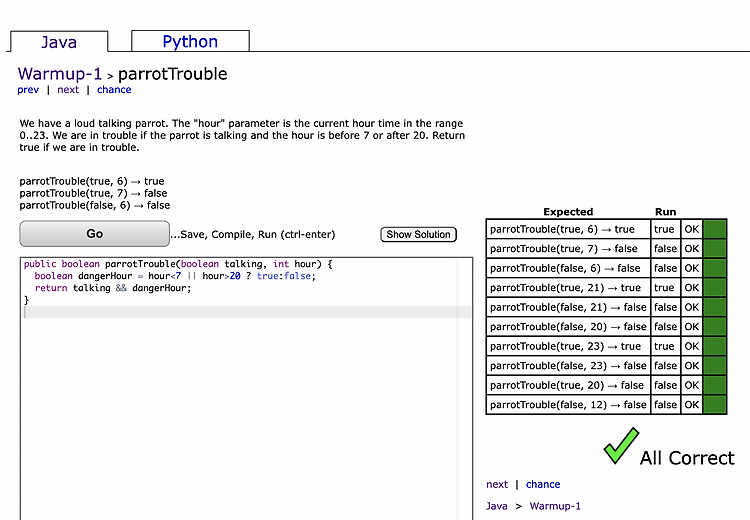The image size is (750, 520).
Task: Open the Warmup-1 heading link
Action: coord(60,74)
